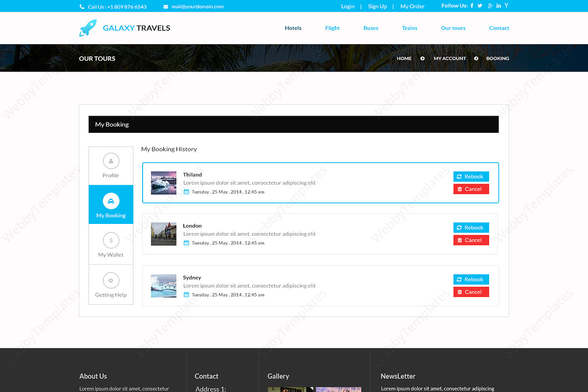Go to HOME breadcrumb link
The image size is (588, 392).
[404, 58]
